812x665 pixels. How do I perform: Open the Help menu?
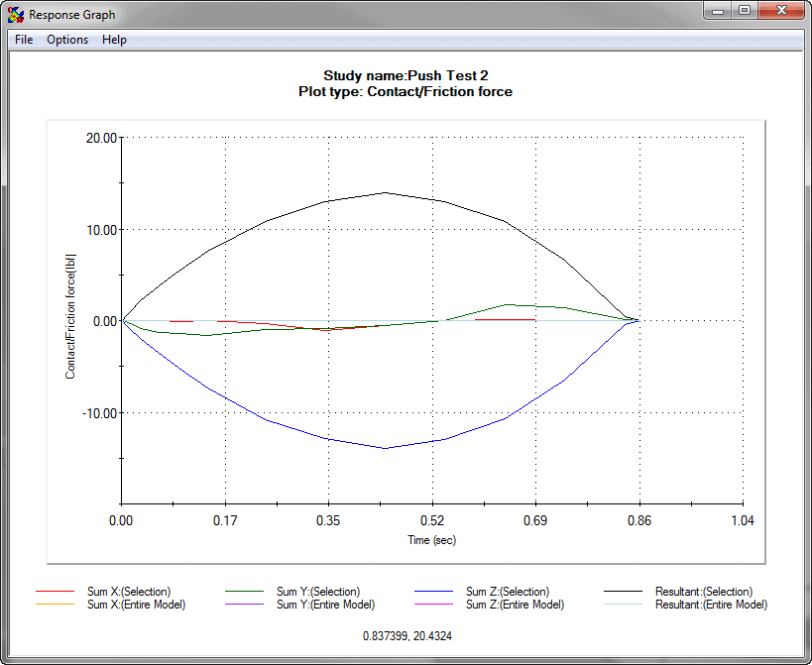tap(114, 40)
